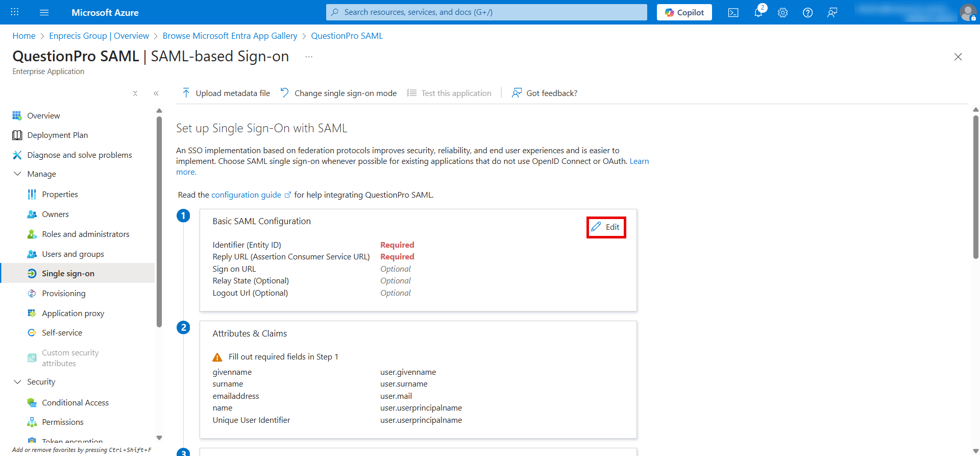Collapse the Security section
This screenshot has width=980, height=456.
tap(17, 381)
